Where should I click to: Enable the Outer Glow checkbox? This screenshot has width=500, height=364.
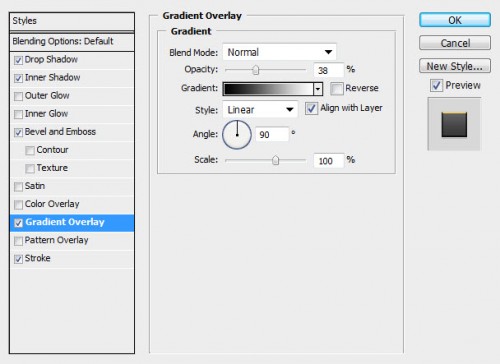click(x=18, y=96)
